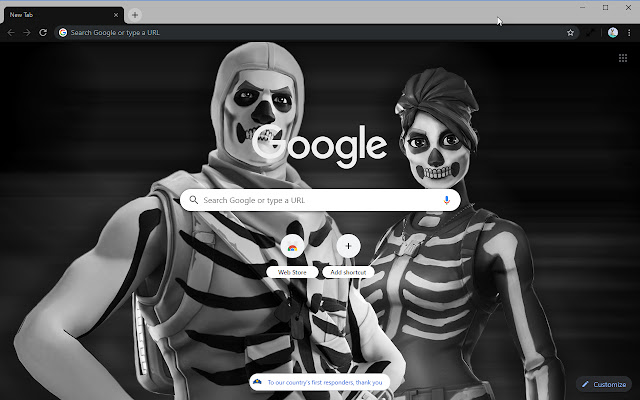Focus the address bar URL field
The width and height of the screenshot is (640, 400).
coord(316,33)
